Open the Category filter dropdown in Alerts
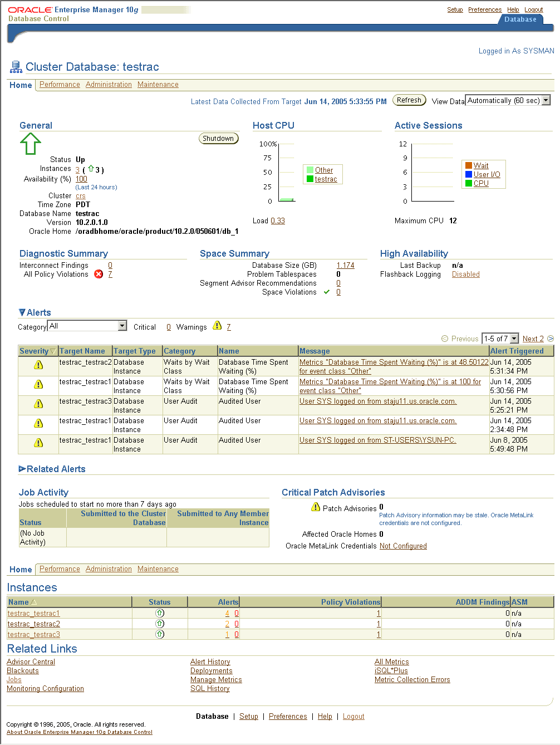Screen dimensions: 560x745 pyautogui.click(x=121, y=325)
